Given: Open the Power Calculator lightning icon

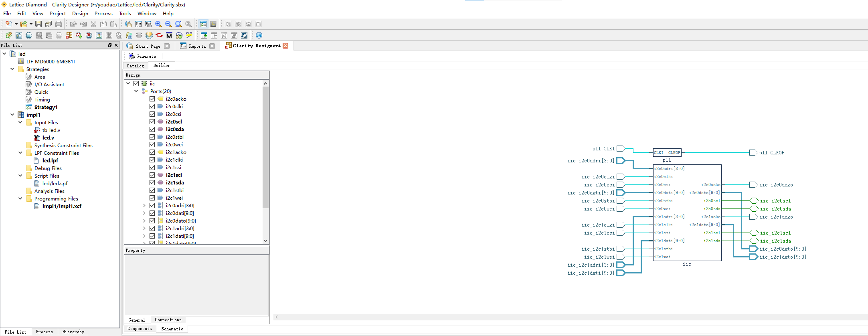Looking at the screenshot, I should tap(129, 35).
